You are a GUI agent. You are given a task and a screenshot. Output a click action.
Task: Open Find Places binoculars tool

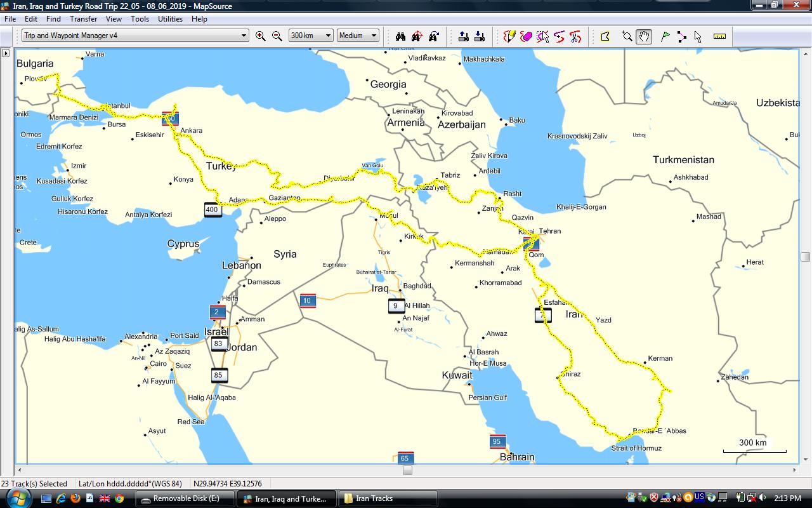400,36
